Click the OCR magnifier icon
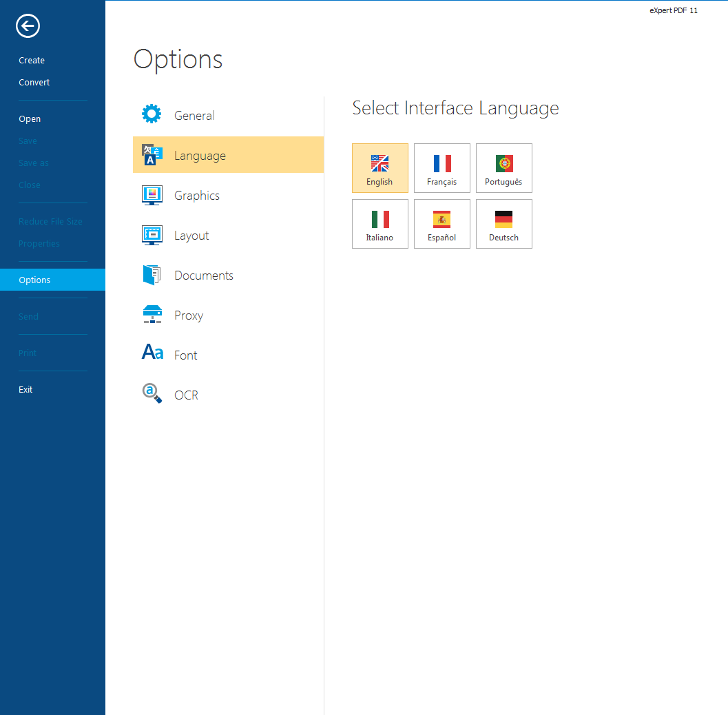 tap(152, 393)
